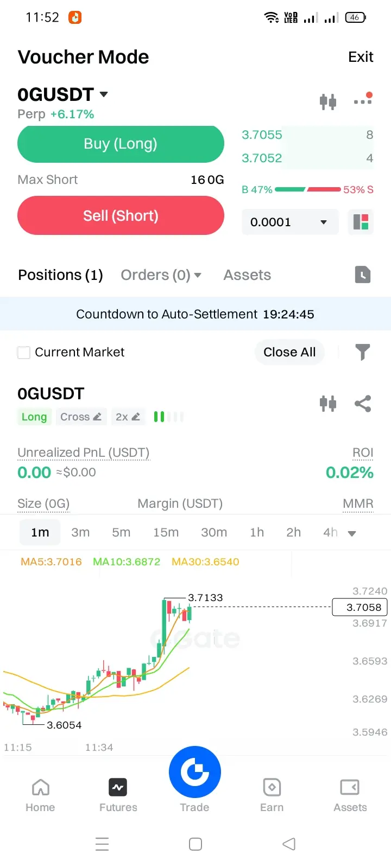391x868 pixels.
Task: Open chart icon in 0GUSDT position card
Action: (328, 404)
